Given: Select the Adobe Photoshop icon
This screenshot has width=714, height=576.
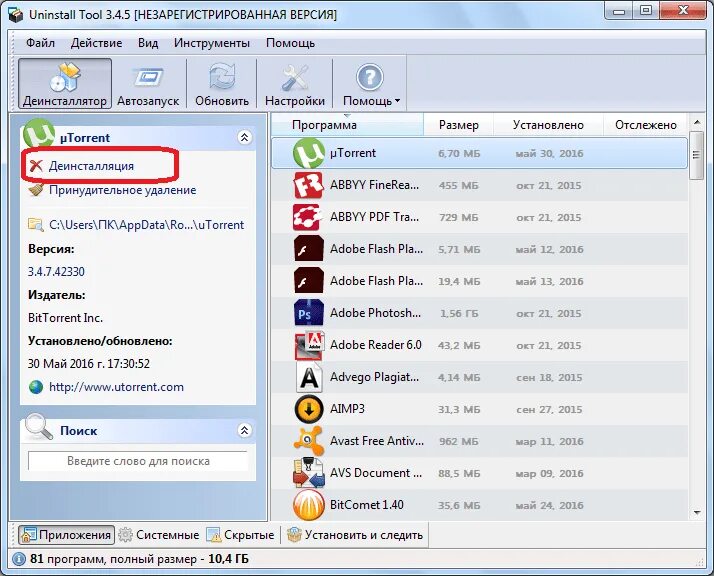Looking at the screenshot, I should (x=309, y=313).
